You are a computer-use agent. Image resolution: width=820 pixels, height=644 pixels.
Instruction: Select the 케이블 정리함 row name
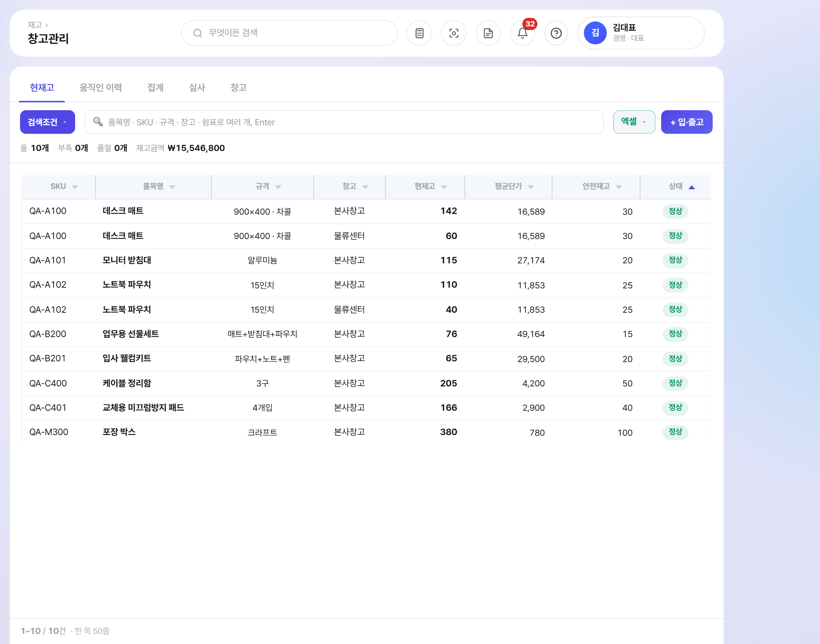click(x=127, y=383)
